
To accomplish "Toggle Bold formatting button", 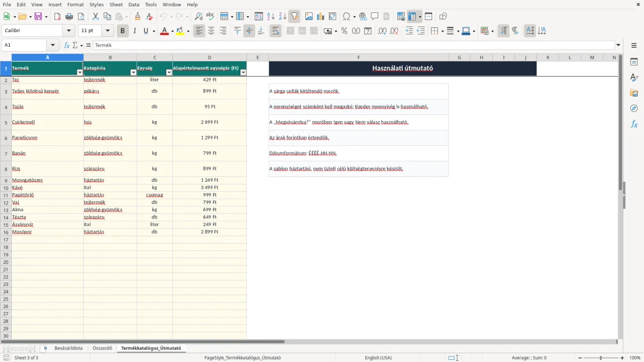I will pos(123,31).
